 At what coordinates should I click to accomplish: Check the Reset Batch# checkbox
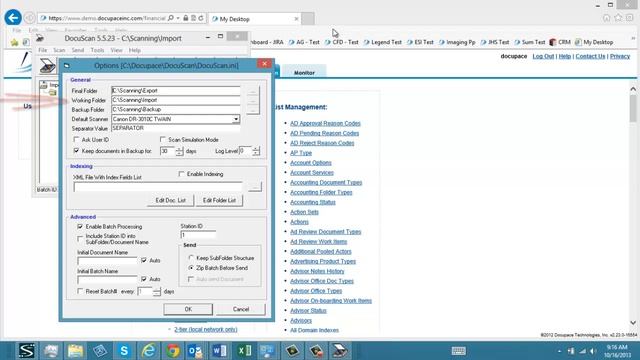coord(80,291)
